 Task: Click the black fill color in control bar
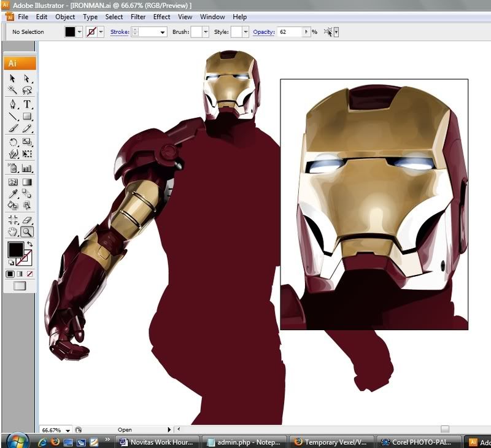click(70, 32)
